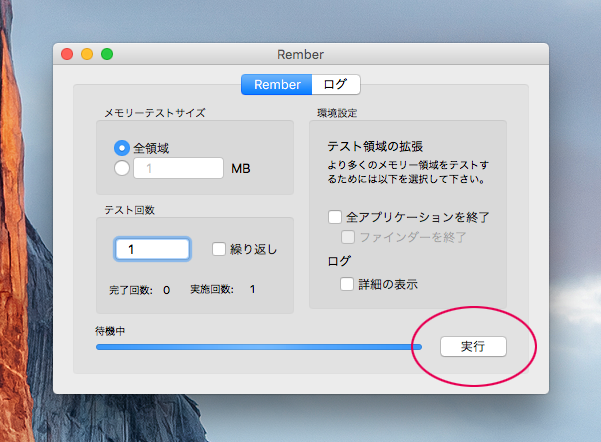The width and height of the screenshot is (601, 442).
Task: Open the ログ tab
Action: (336, 84)
